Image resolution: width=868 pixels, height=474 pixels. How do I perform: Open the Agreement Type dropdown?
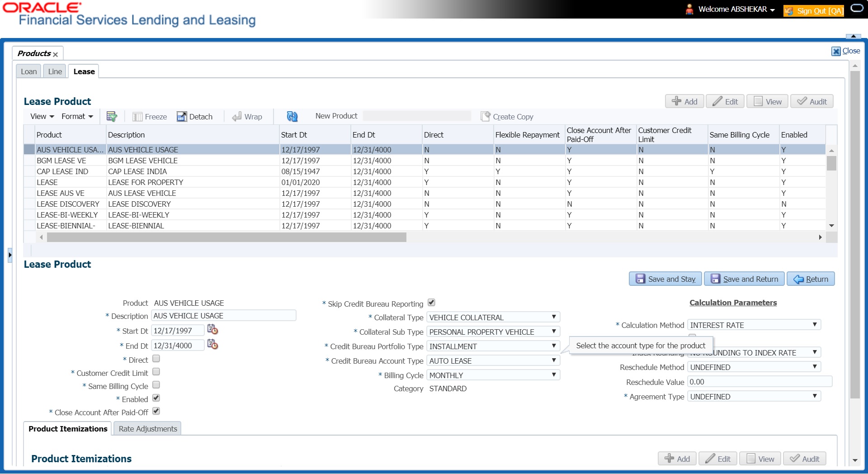click(x=754, y=396)
